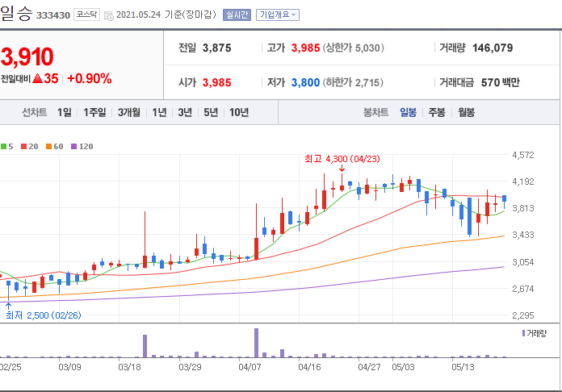Select the 5년 line chart tab
562x392 pixels.
point(211,112)
